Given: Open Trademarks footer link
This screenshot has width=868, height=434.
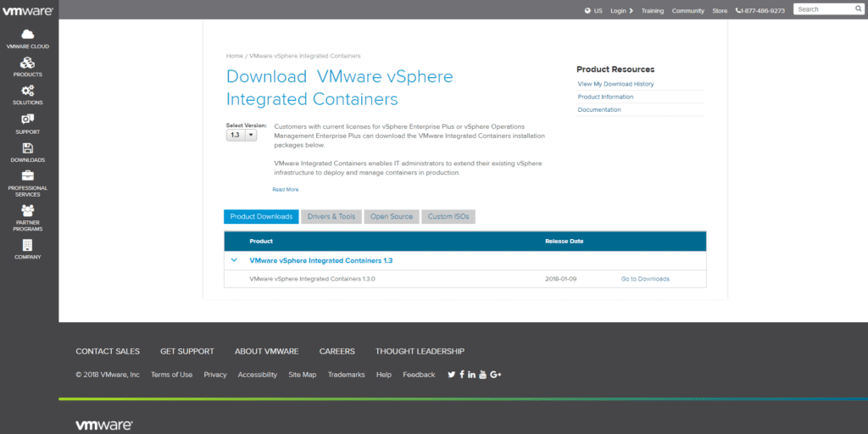Looking at the screenshot, I should [x=347, y=375].
